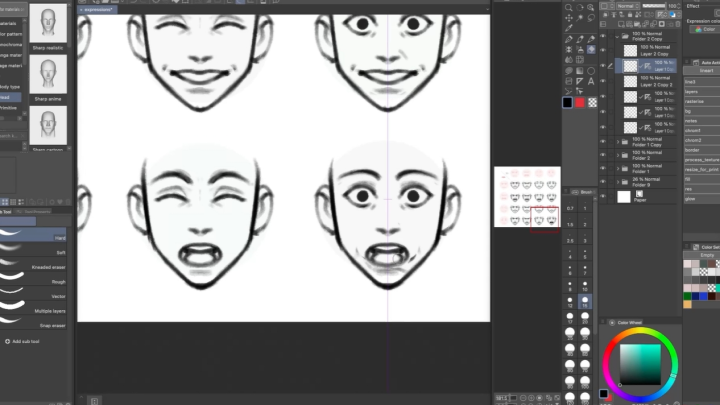This screenshot has height=405, width=720.
Task: Toggle visibility of Folder 2 Copy
Action: (x=602, y=36)
